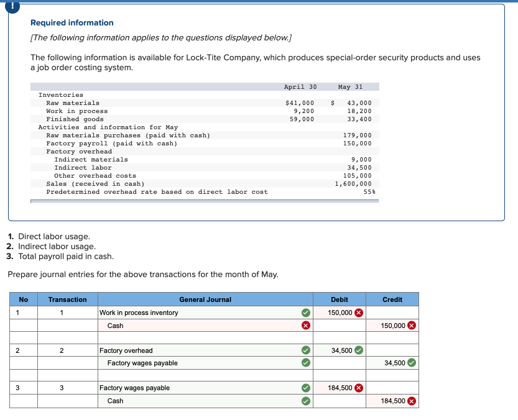Click green check beside Work in process inventory
The image size is (518, 420).
click(x=306, y=313)
